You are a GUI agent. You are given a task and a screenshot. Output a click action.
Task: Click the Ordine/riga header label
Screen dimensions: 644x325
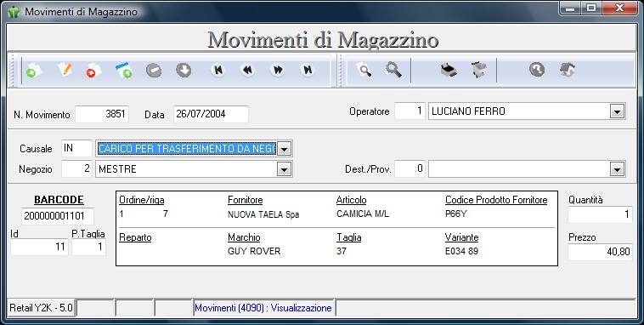pyautogui.click(x=142, y=200)
